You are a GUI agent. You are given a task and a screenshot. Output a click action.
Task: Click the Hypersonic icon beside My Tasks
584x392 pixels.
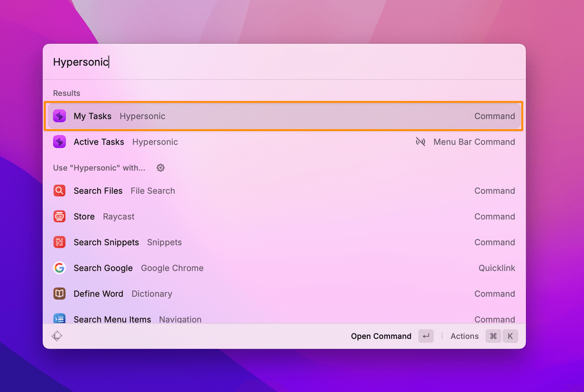coord(59,116)
